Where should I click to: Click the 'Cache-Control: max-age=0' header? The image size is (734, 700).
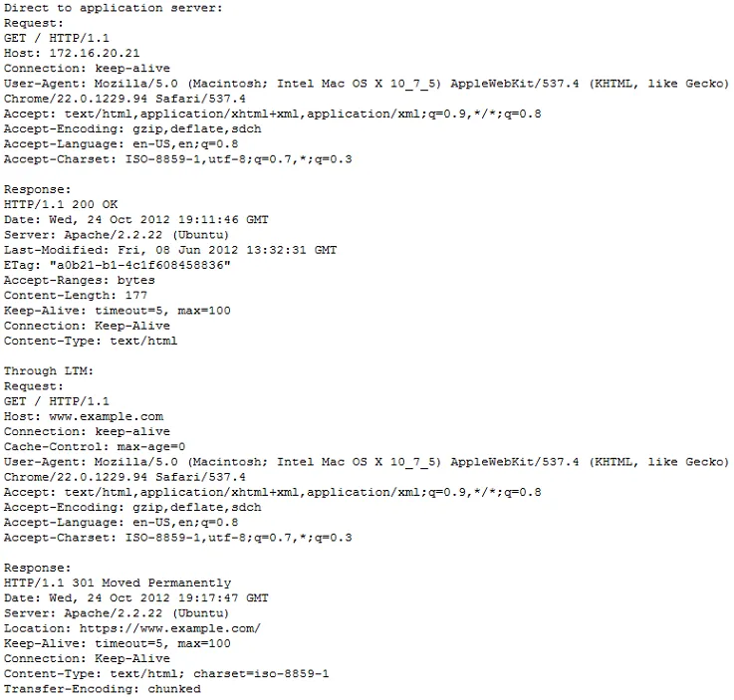(95, 447)
